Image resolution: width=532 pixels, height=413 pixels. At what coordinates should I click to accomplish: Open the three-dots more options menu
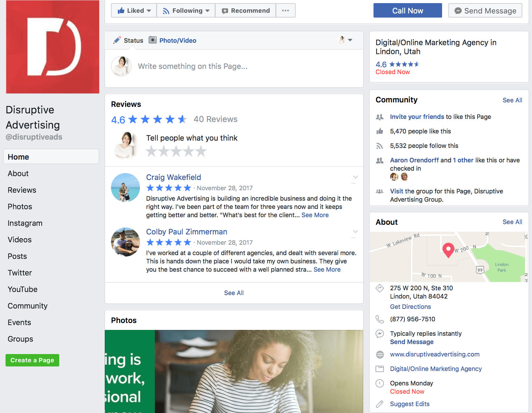(x=286, y=10)
